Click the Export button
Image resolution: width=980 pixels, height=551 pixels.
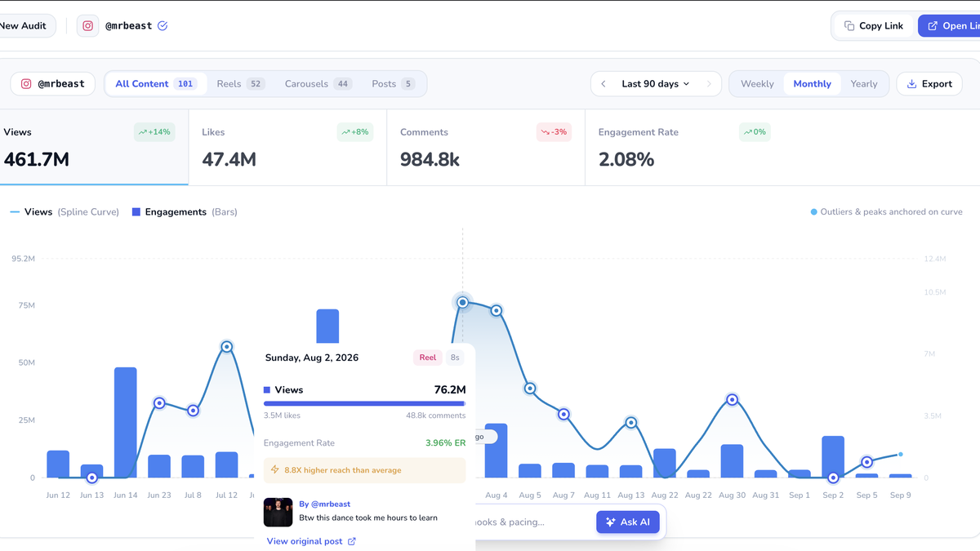[x=929, y=84]
